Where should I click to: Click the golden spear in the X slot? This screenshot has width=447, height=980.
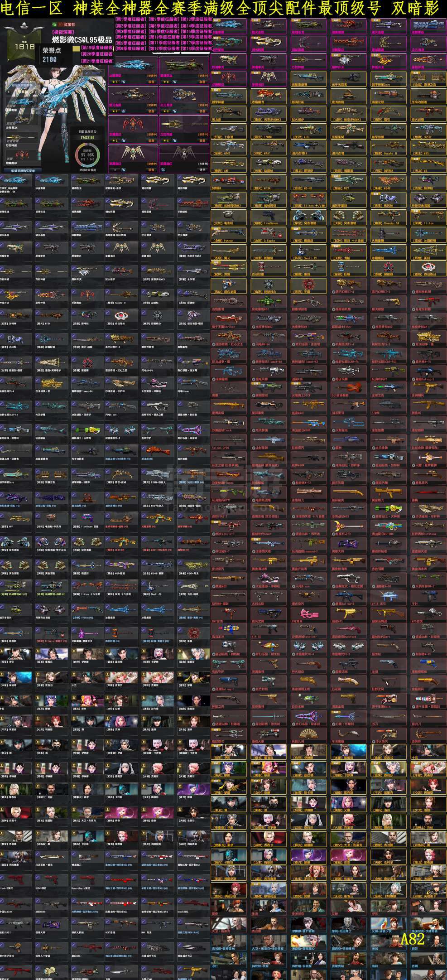183,124
